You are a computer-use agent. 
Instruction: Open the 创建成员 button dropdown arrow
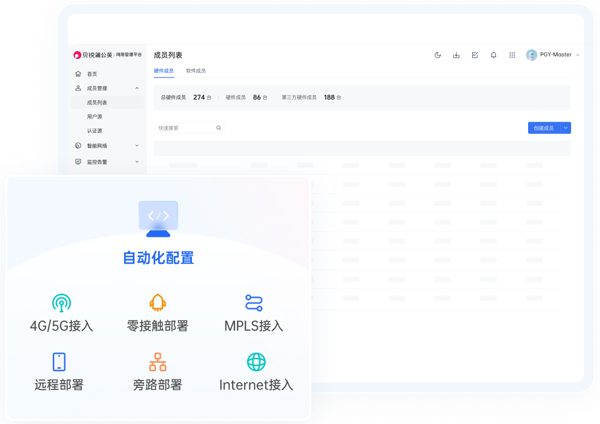tap(566, 128)
